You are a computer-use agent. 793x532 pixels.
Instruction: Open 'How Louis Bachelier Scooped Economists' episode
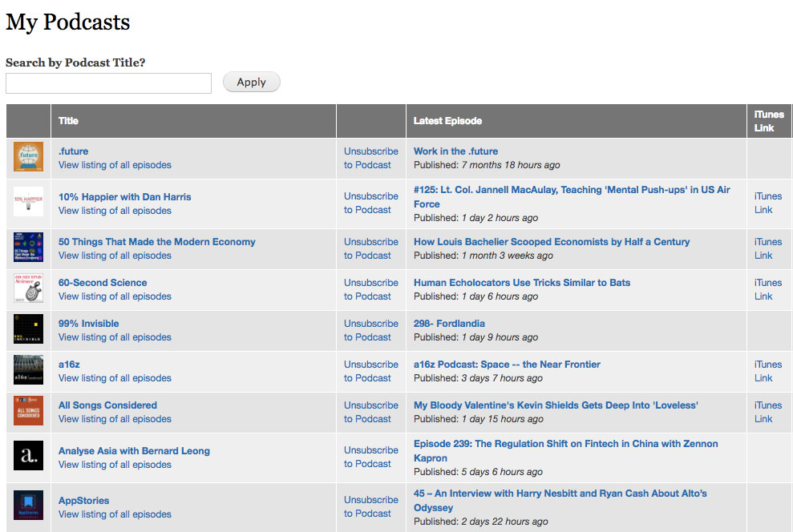point(552,242)
